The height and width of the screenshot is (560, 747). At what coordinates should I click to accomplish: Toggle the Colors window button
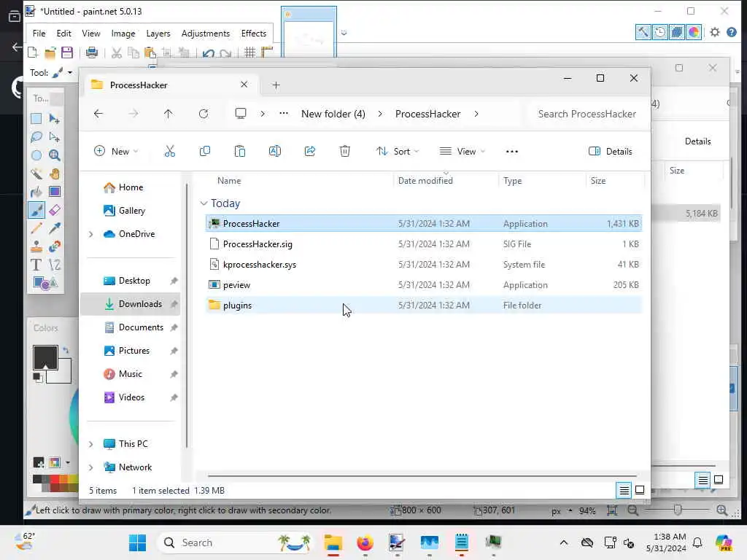[694, 32]
